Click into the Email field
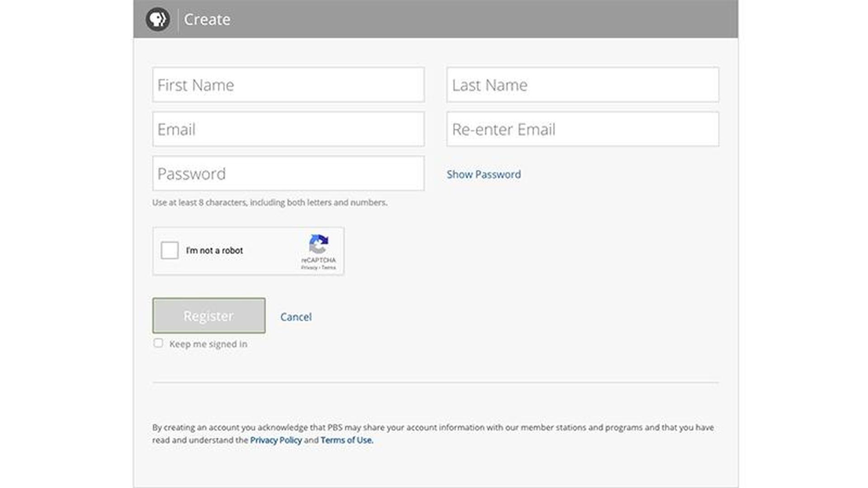 [x=288, y=129]
